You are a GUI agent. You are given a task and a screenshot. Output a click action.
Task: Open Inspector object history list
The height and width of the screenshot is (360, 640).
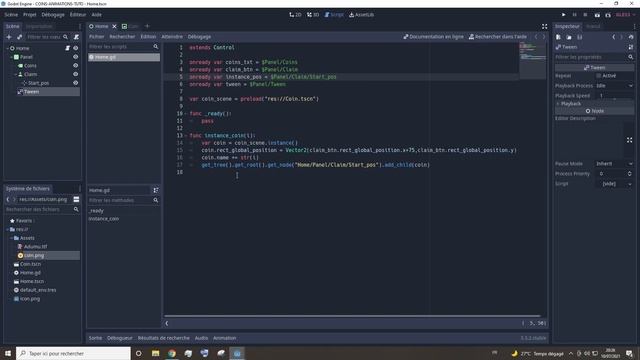tap(631, 37)
